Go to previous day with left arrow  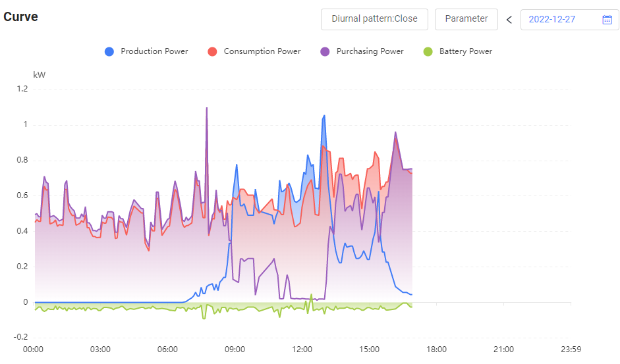coord(509,20)
